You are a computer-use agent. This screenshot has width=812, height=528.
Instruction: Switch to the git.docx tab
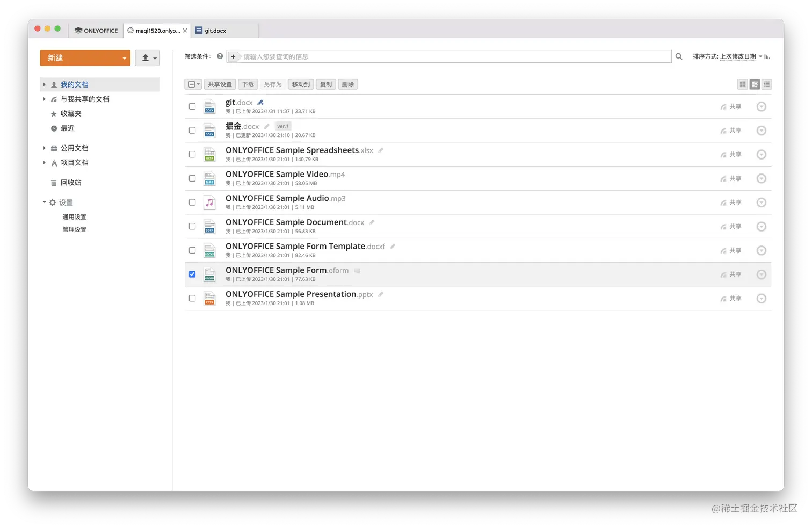[x=224, y=31]
